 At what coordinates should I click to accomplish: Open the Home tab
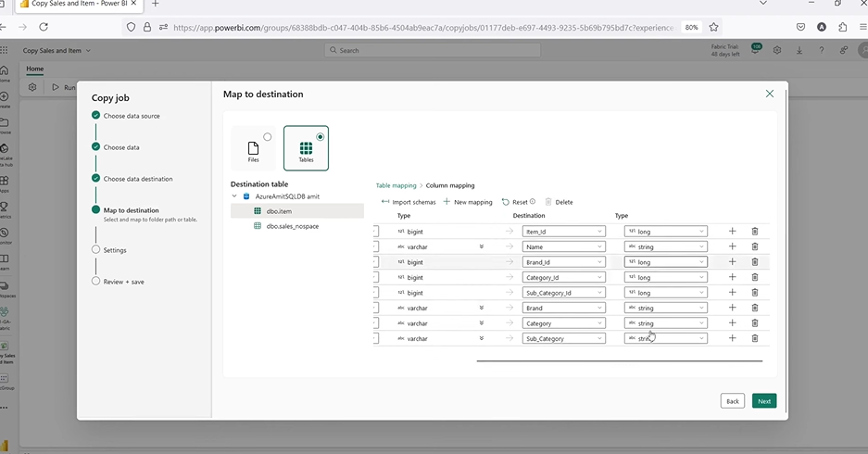[35, 69]
